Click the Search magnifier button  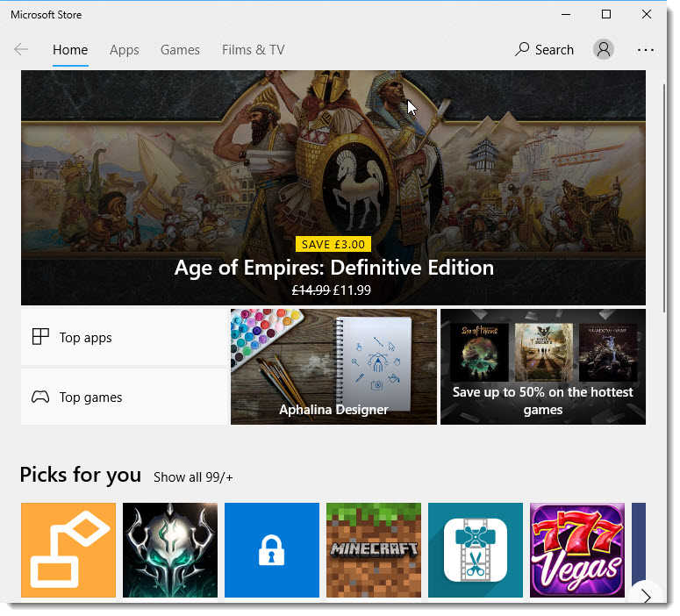(544, 50)
